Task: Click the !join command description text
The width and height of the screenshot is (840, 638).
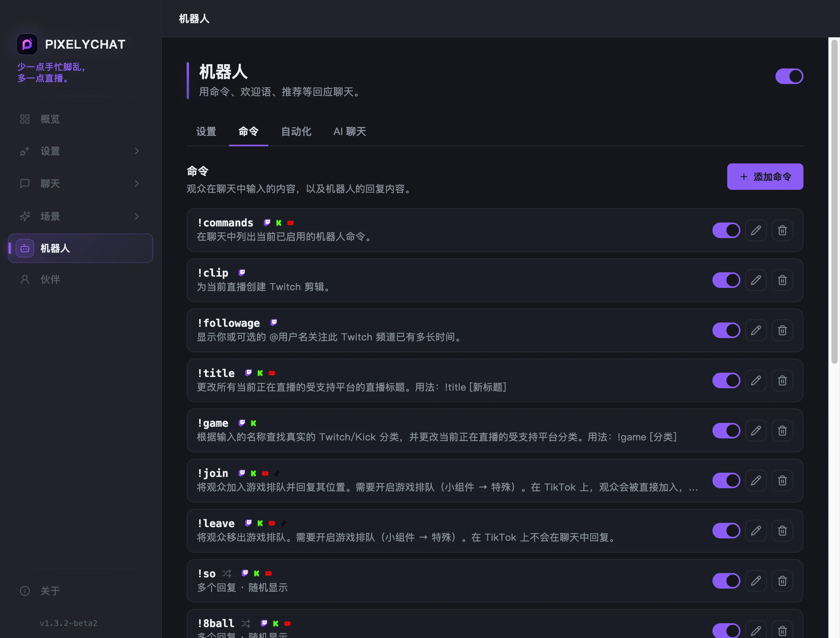Action: coord(447,487)
